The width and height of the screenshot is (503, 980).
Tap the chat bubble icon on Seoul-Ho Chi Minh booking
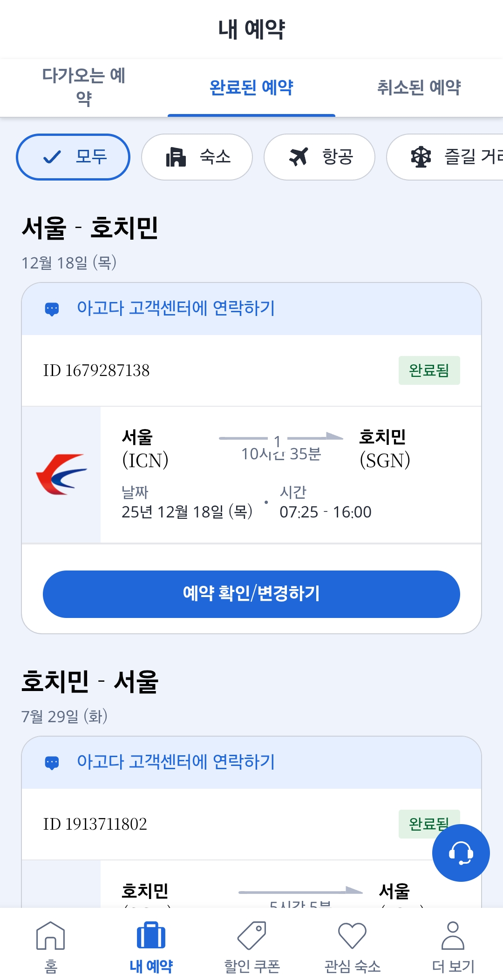click(x=52, y=309)
